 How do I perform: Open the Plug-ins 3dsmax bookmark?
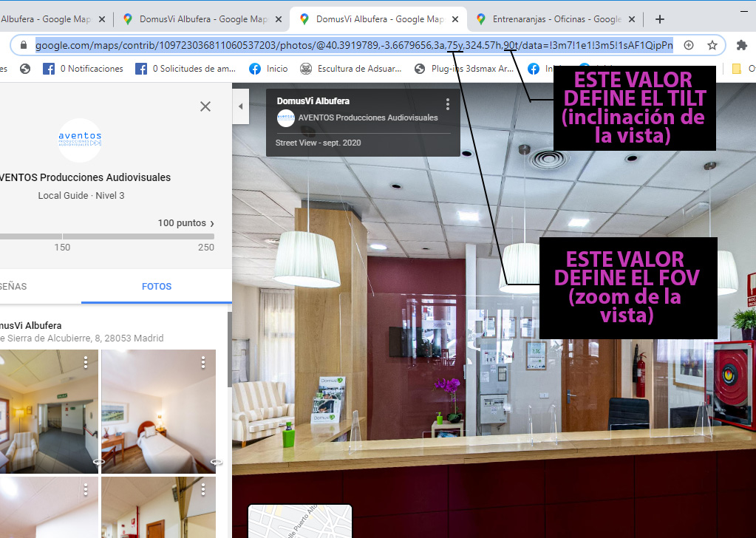464,69
